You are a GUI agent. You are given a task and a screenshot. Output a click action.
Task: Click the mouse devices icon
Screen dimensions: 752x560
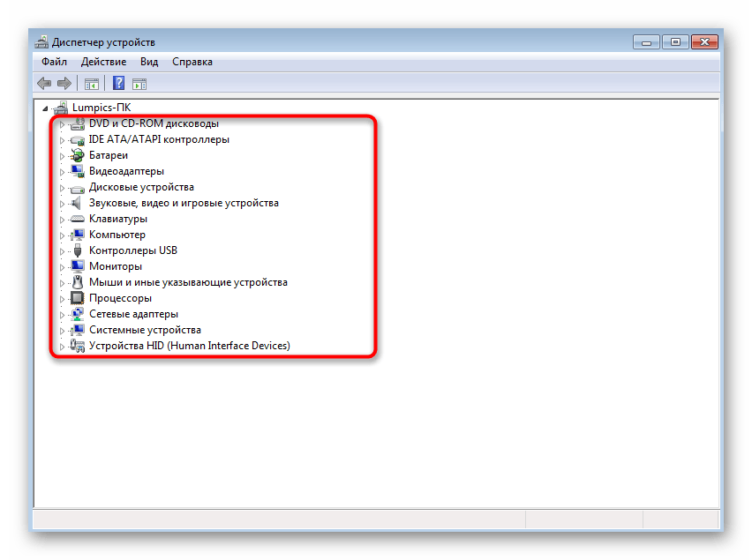[x=77, y=282]
